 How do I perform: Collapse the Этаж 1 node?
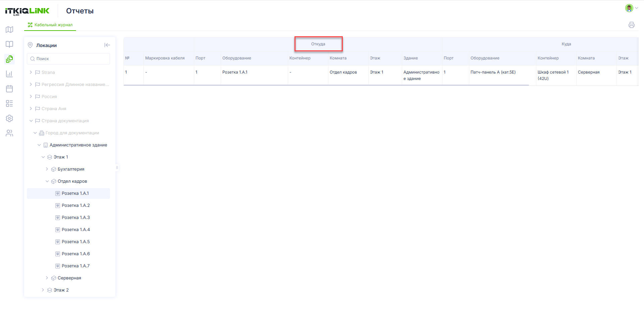click(x=43, y=157)
